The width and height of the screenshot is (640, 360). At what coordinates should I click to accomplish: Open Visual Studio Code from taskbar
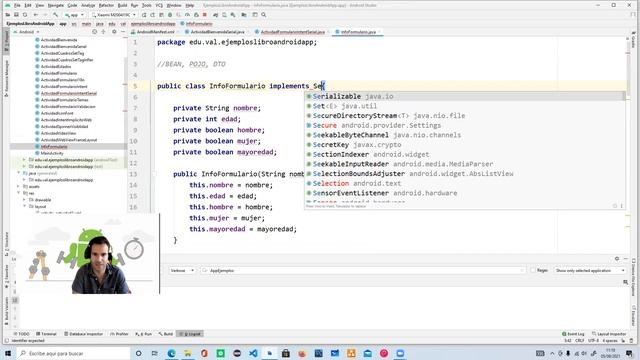pyautogui.click(x=253, y=353)
